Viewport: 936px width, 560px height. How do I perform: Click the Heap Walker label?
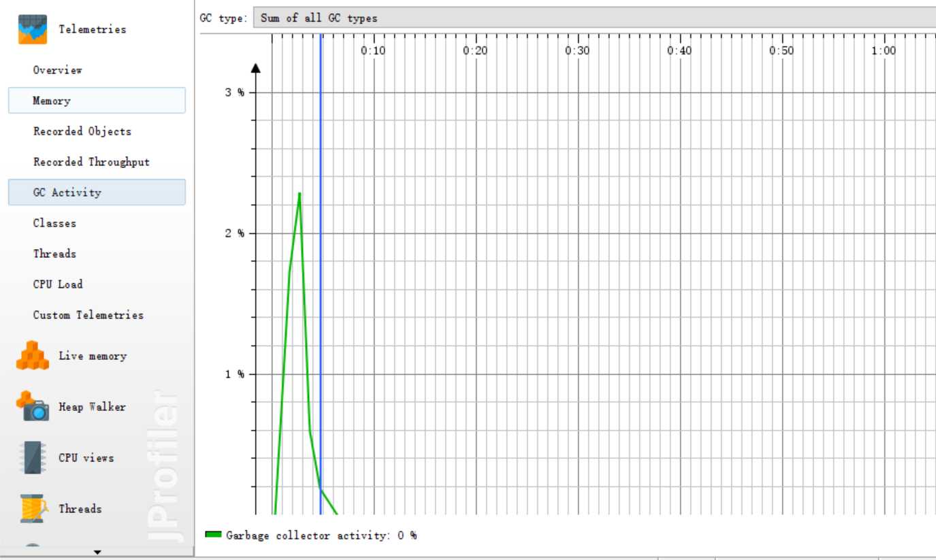(x=92, y=407)
